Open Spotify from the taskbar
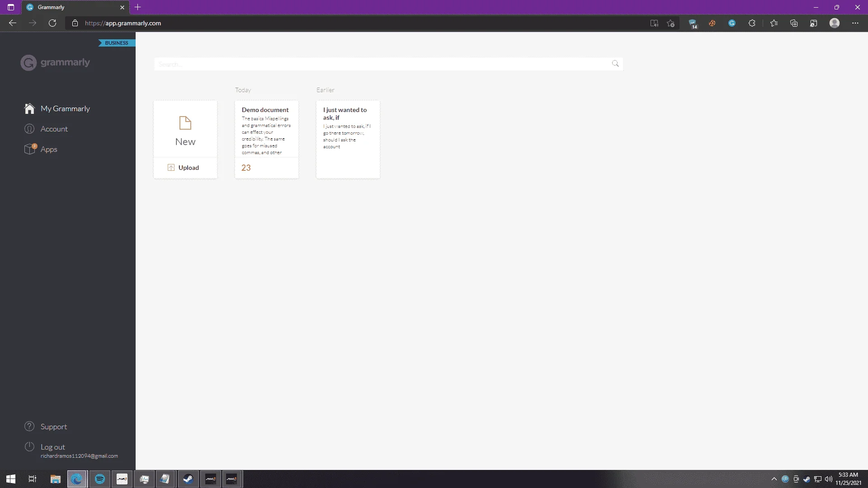The height and width of the screenshot is (488, 868). pos(100,479)
